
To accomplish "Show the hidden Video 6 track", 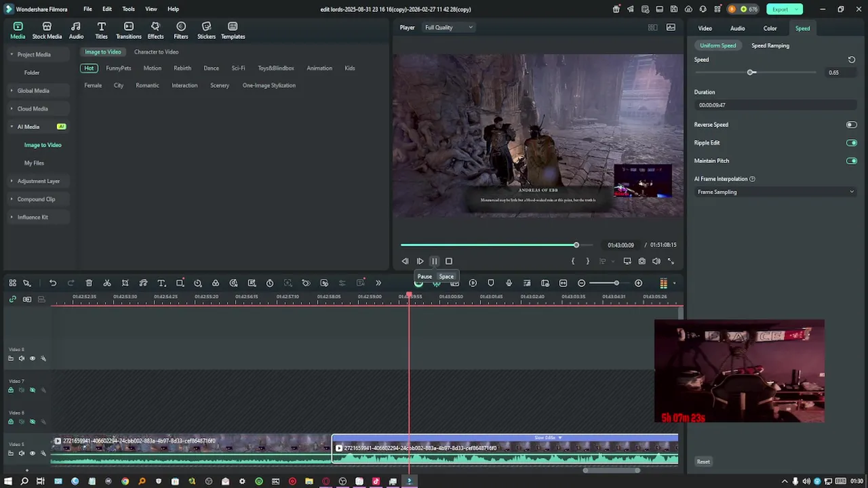I will point(32,422).
